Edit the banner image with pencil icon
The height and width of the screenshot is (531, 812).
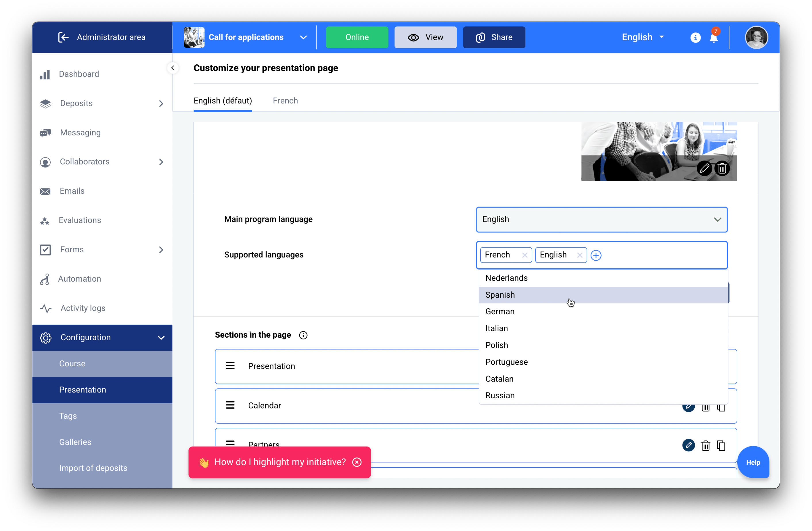click(704, 168)
